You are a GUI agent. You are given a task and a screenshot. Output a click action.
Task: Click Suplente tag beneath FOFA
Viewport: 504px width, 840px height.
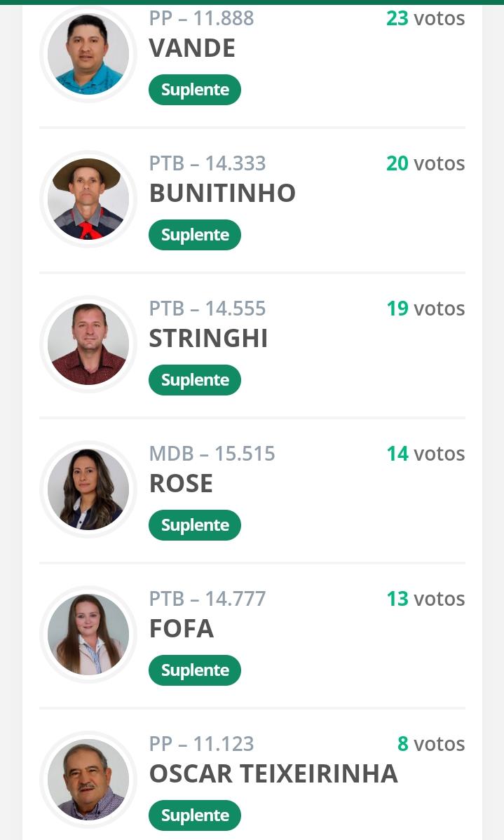[195, 670]
